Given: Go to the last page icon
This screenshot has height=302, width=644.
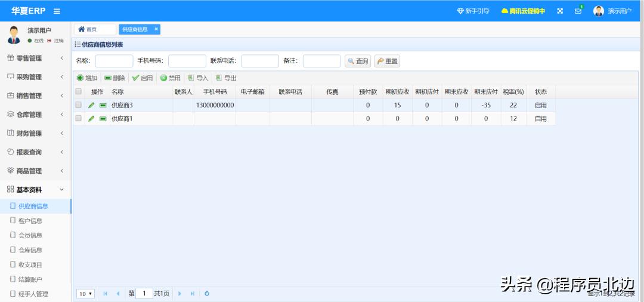Looking at the screenshot, I should tap(192, 294).
